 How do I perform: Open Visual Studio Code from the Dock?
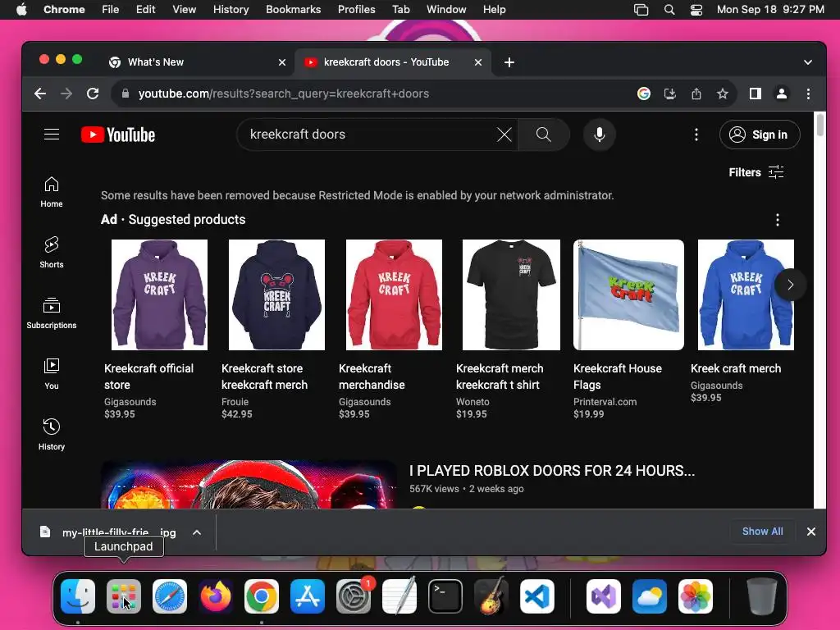pyautogui.click(x=536, y=596)
